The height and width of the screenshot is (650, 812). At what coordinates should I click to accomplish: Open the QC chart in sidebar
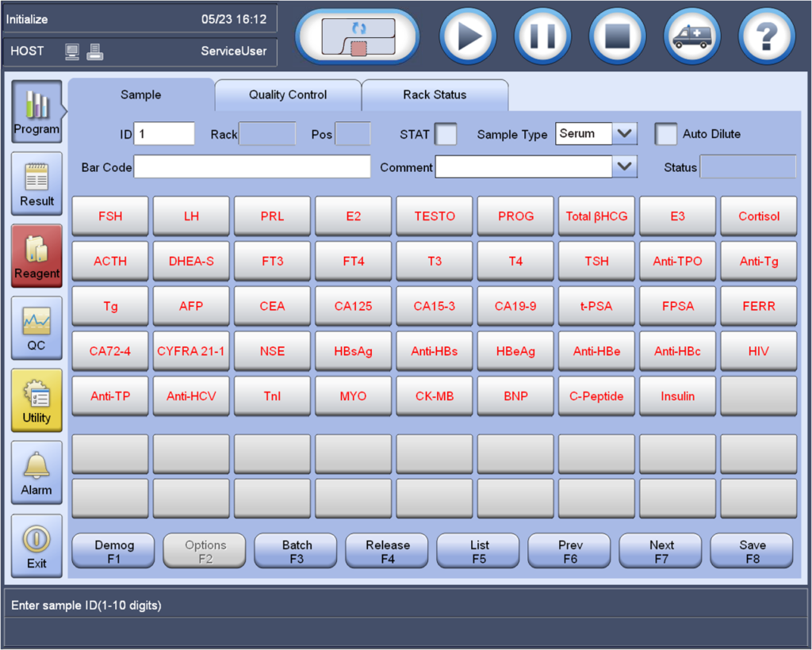tap(36, 327)
